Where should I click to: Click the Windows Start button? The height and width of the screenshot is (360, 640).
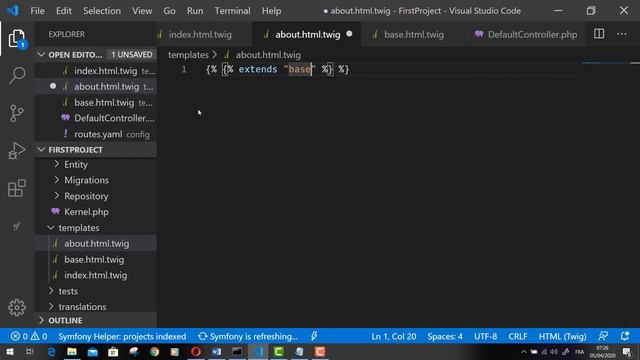[9, 351]
